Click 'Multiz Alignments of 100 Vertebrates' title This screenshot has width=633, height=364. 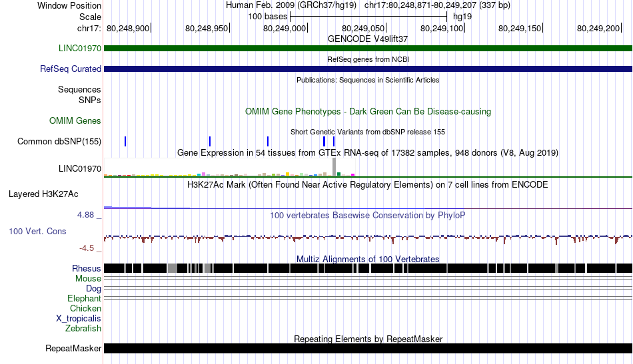click(368, 260)
